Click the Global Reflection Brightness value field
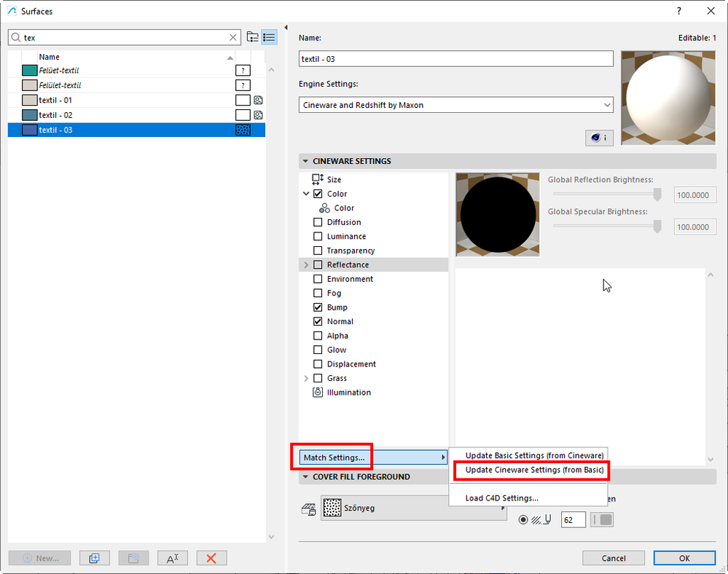The image size is (728, 574). pos(694,195)
